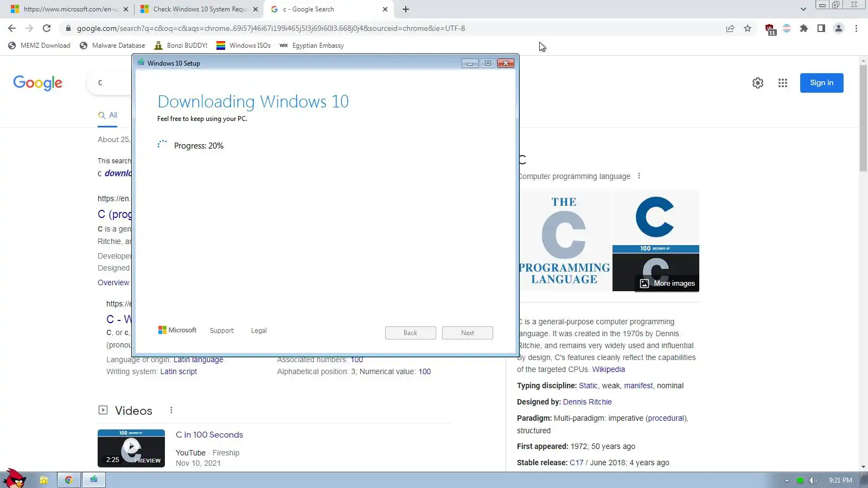Viewport: 868px width, 488px height.
Task: Open the Windows ISOs bookmark
Action: [244, 46]
